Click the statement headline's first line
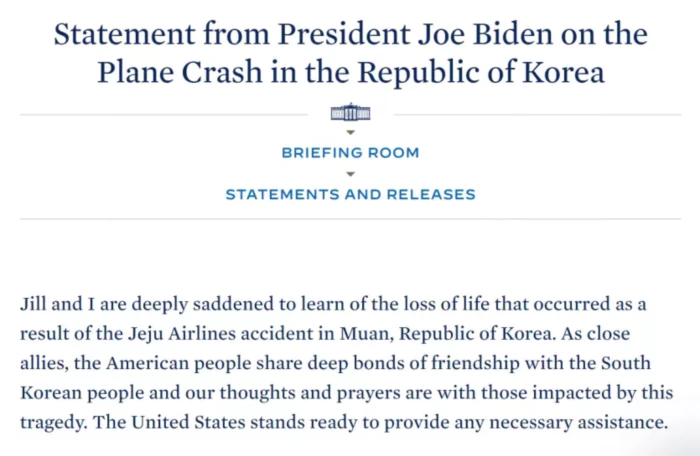 point(350,35)
